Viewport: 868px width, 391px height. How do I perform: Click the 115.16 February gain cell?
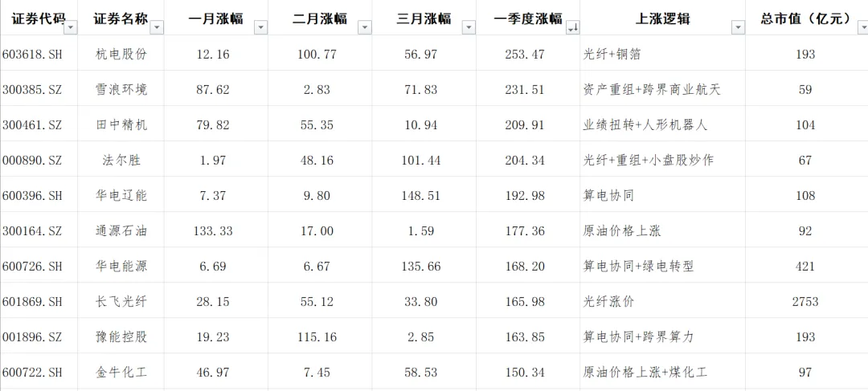point(317,337)
